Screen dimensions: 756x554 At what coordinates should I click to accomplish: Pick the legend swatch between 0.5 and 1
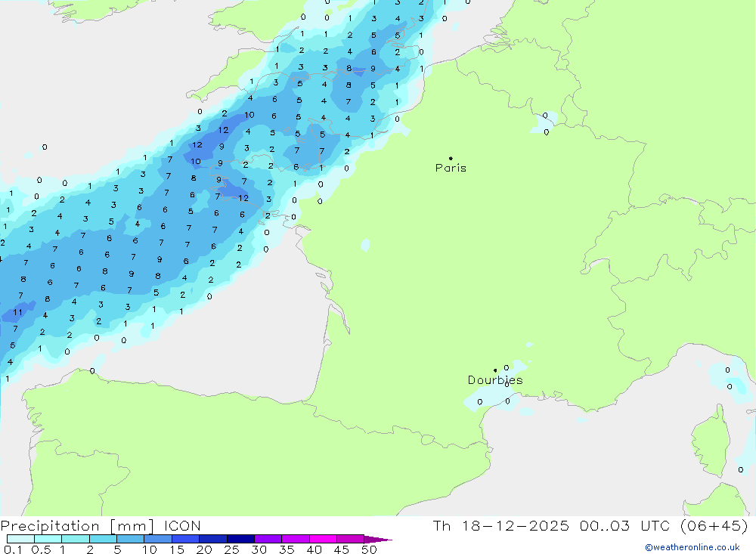pos(48,539)
